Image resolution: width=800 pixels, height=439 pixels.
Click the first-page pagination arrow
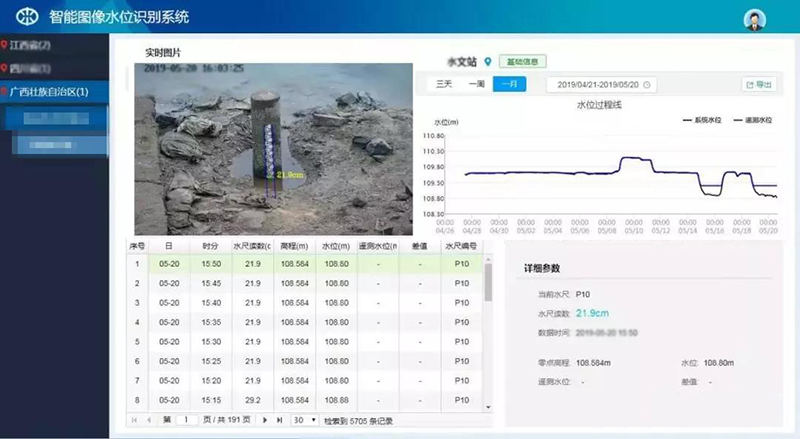click(x=135, y=420)
